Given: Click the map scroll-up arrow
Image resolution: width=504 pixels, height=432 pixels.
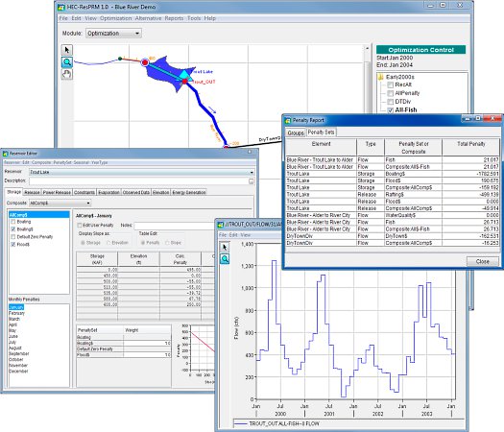Looking at the screenshot, I should tap(367, 48).
